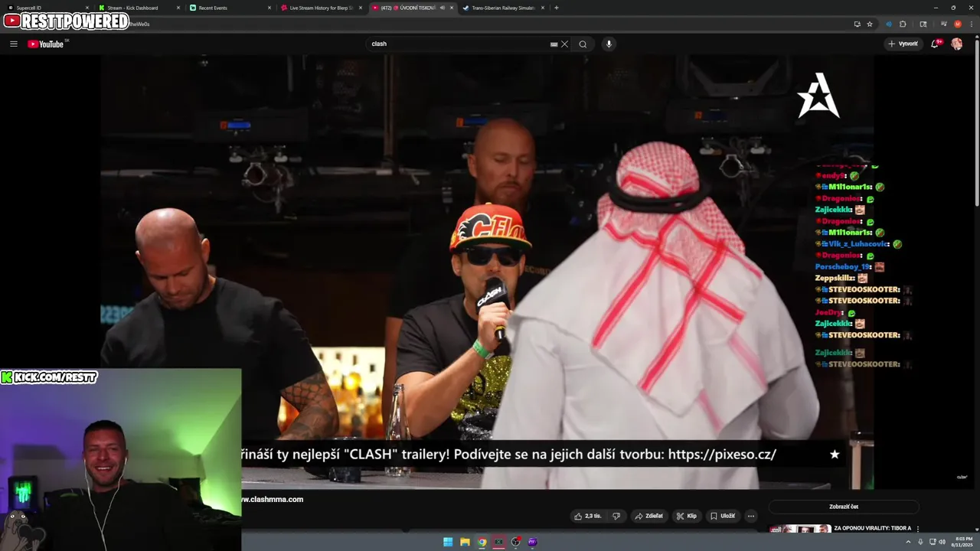Open the Chrome three-dot menu

point(970,24)
